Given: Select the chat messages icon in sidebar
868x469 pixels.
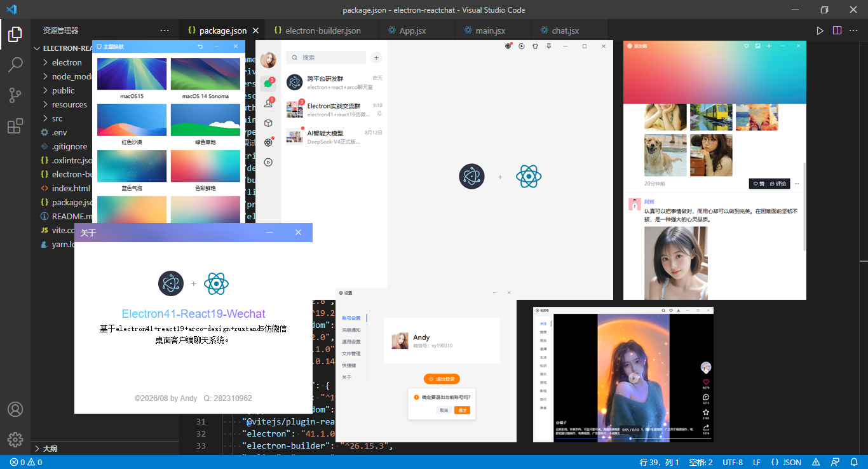Looking at the screenshot, I should [x=268, y=83].
